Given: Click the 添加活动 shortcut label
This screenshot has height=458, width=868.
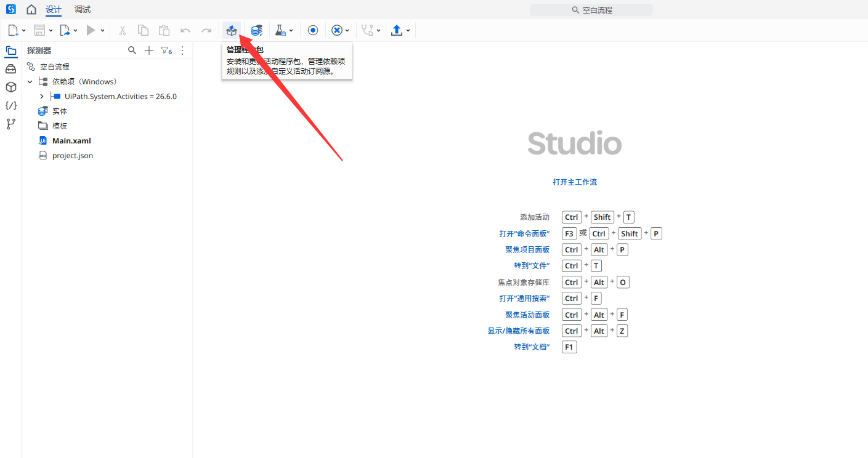Looking at the screenshot, I should tap(535, 217).
